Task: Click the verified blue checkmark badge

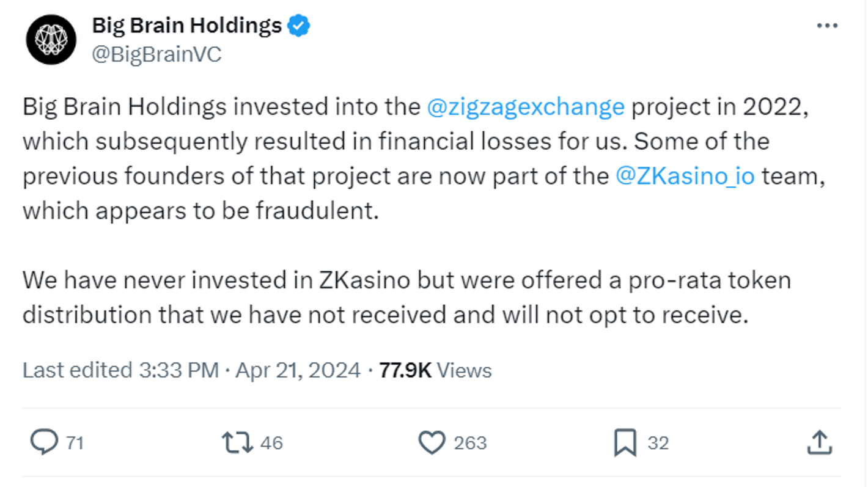Action: (299, 25)
